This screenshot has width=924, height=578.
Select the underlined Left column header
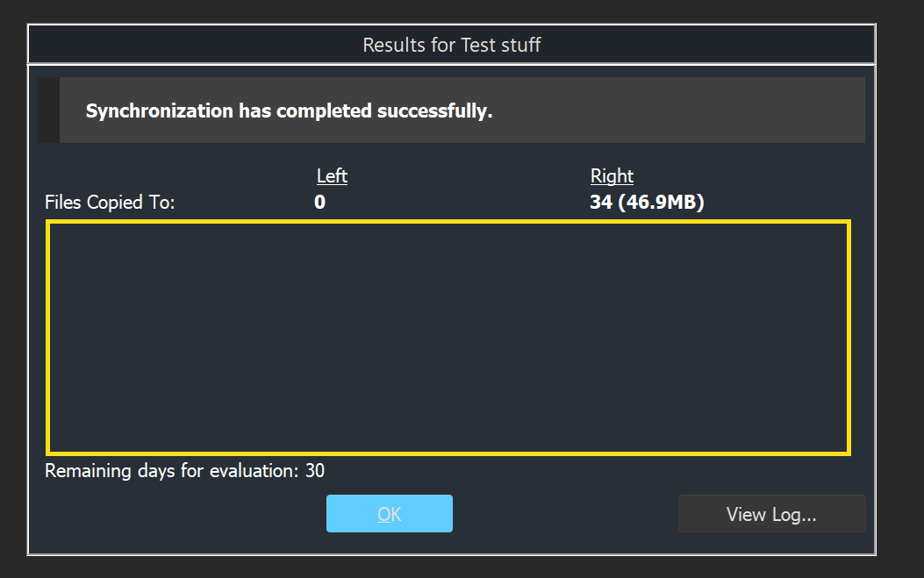click(332, 176)
